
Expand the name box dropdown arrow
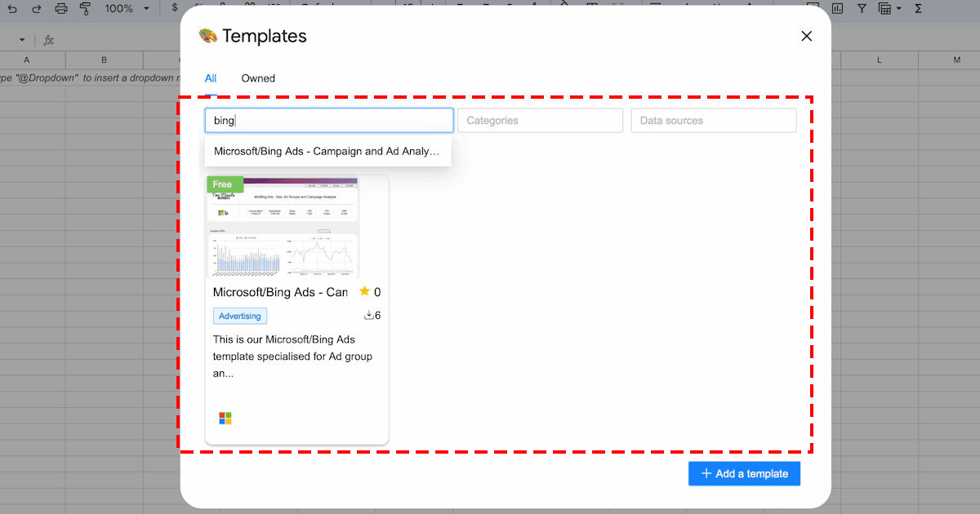click(22, 40)
